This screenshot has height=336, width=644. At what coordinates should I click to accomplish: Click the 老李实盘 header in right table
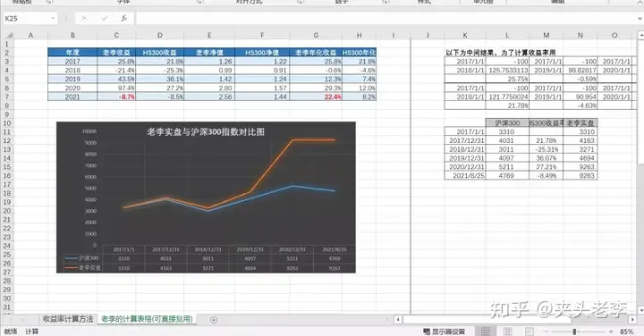(580, 122)
